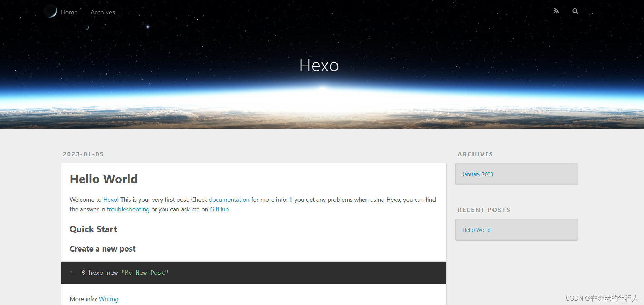Viewport: 644px width, 305px height.
Task: Navigate to Home in the top menu
Action: coord(69,12)
